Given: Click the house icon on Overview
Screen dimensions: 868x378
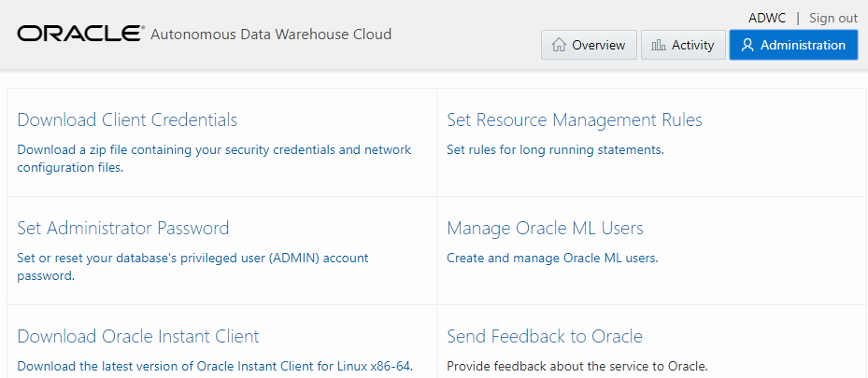Looking at the screenshot, I should 559,45.
